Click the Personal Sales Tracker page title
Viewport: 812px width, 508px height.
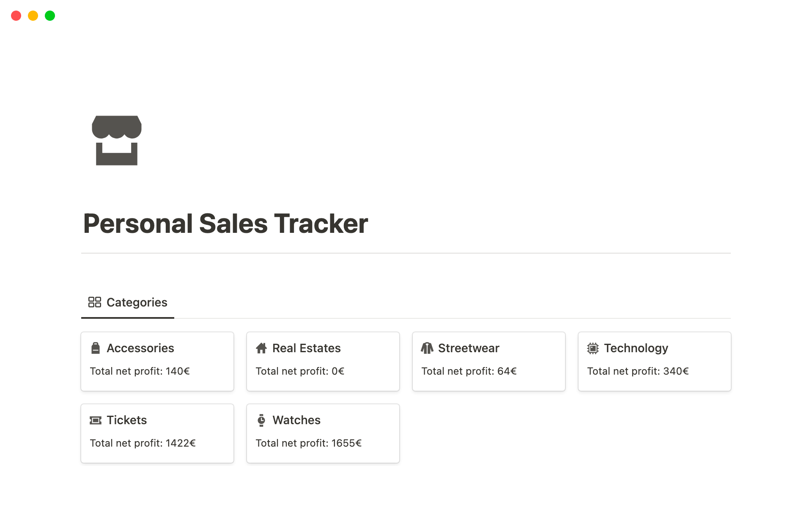[225, 224]
